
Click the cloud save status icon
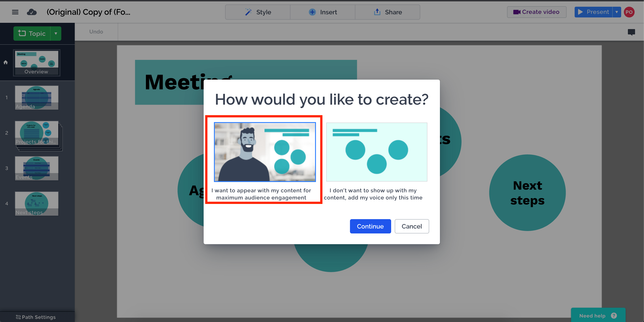pos(32,12)
